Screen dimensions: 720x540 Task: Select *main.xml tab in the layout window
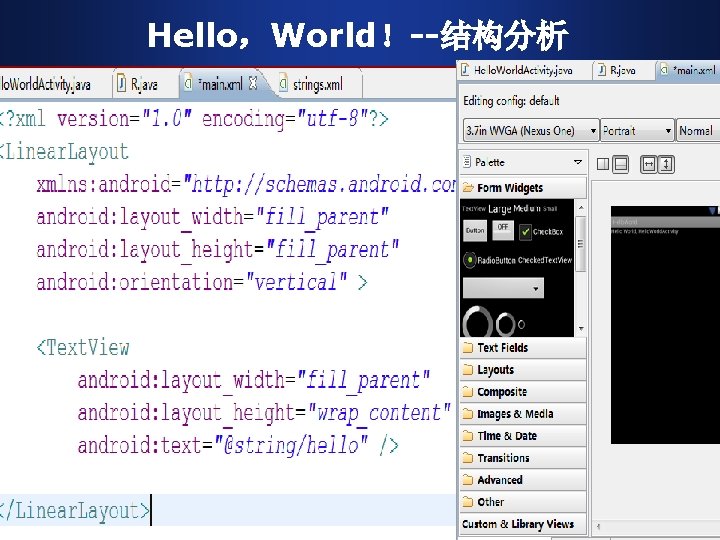point(688,70)
